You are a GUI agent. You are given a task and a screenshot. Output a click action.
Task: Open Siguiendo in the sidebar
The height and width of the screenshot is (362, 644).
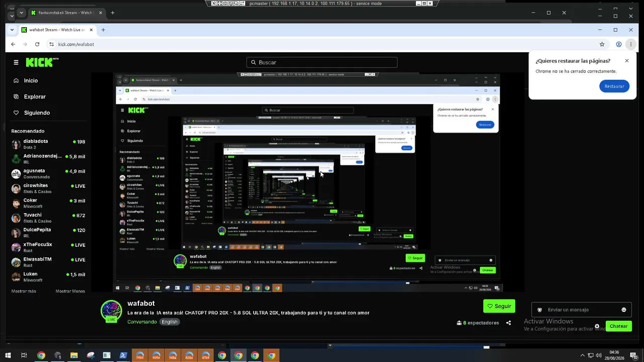coord(36,113)
